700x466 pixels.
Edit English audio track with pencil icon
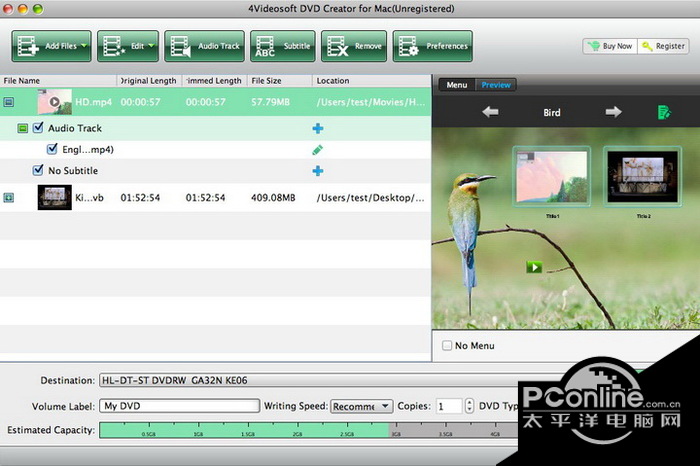[x=317, y=150]
